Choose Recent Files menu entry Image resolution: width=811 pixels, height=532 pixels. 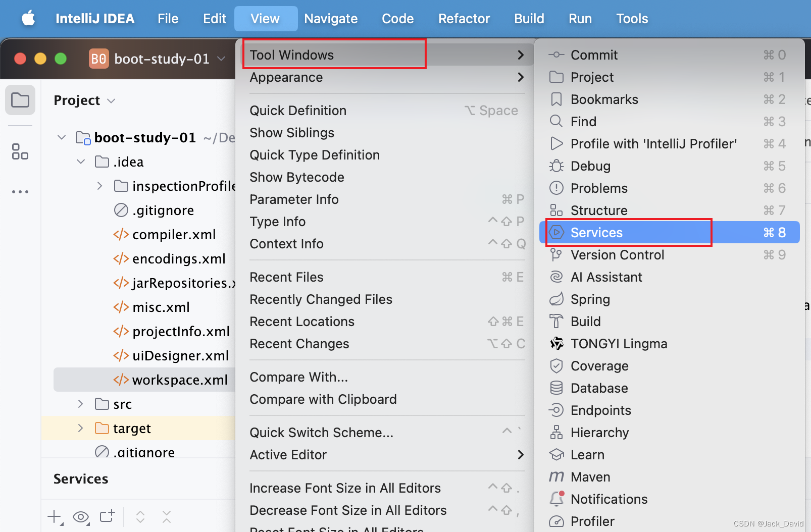click(387, 277)
